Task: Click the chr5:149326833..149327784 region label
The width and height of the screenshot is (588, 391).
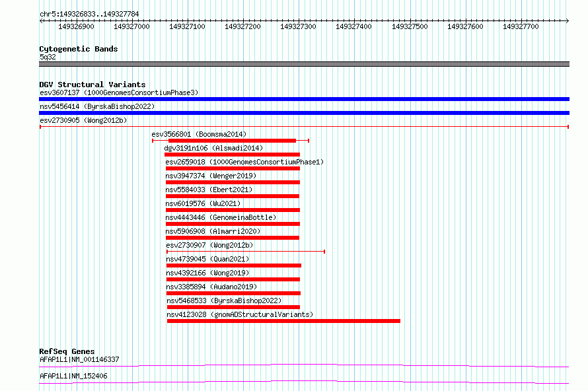Action: [x=89, y=14]
